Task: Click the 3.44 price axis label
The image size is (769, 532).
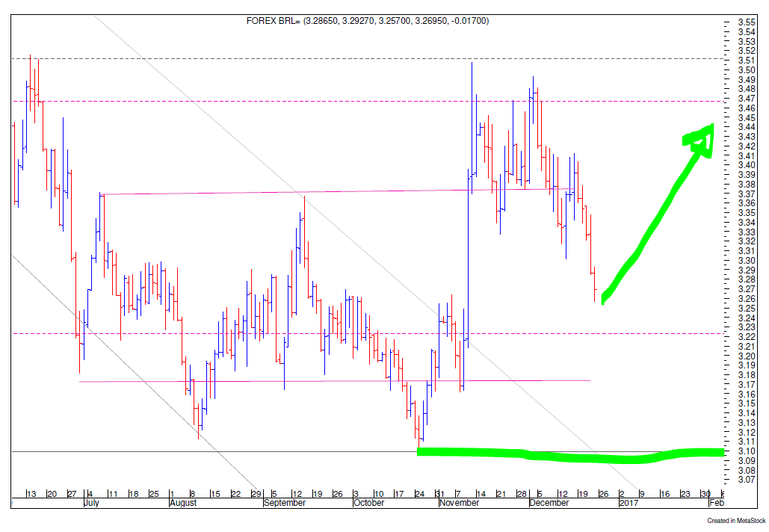Action: (747, 127)
